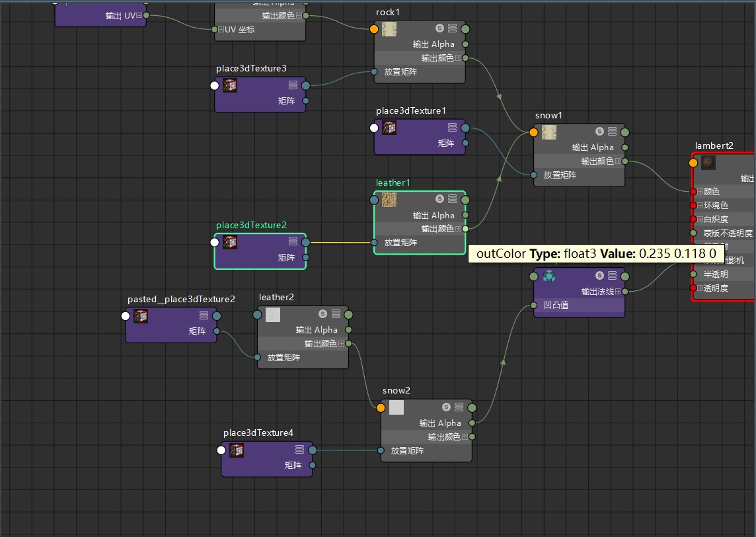
Task: Click the cube icon on place3dTexture3 node
Action: coord(230,85)
